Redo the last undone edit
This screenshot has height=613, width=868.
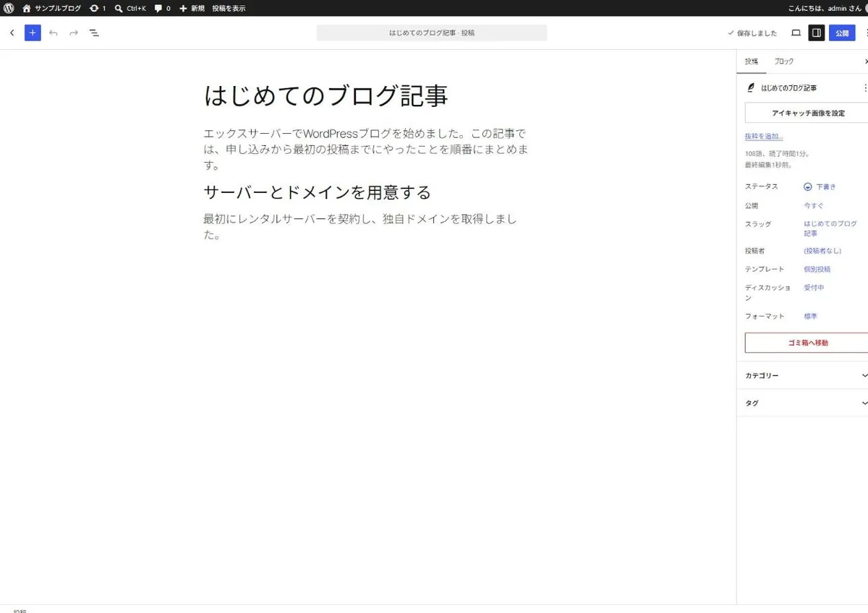73,33
